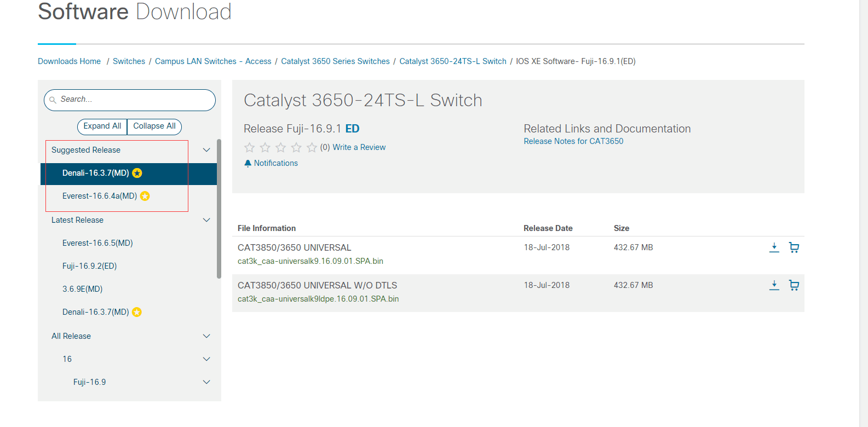Rate release with the fourth star
The height and width of the screenshot is (427, 868).
coord(296,147)
